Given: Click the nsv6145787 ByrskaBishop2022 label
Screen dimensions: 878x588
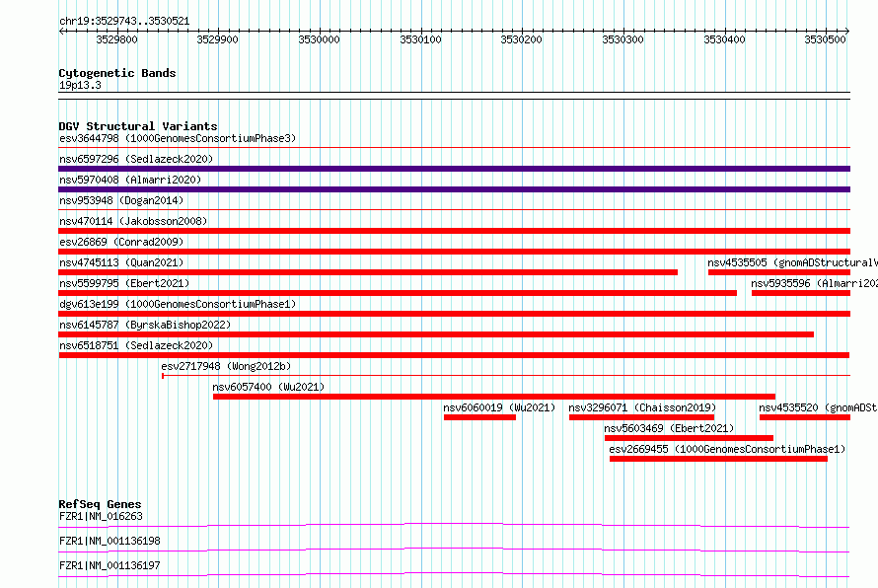Looking at the screenshot, I should (145, 325).
